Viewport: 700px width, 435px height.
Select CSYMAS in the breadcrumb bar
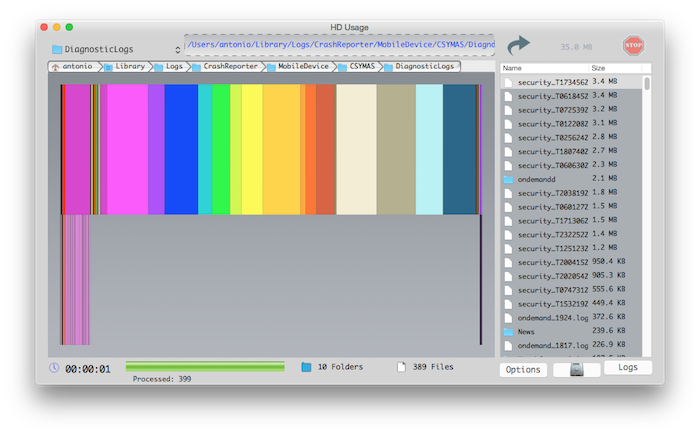(x=357, y=67)
